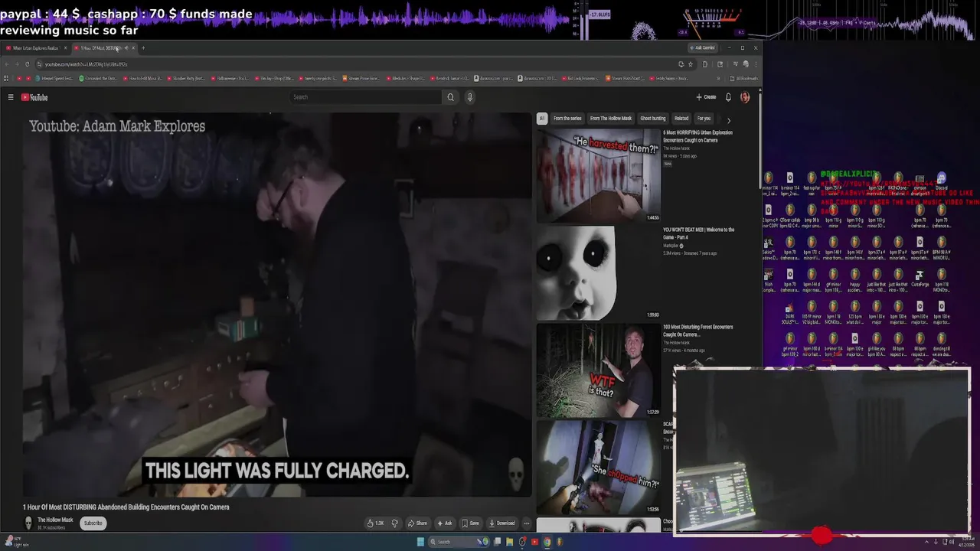Open '100 Most Disturbing Forest Encounters' title
This screenshot has height=551, width=980.
coord(697,331)
